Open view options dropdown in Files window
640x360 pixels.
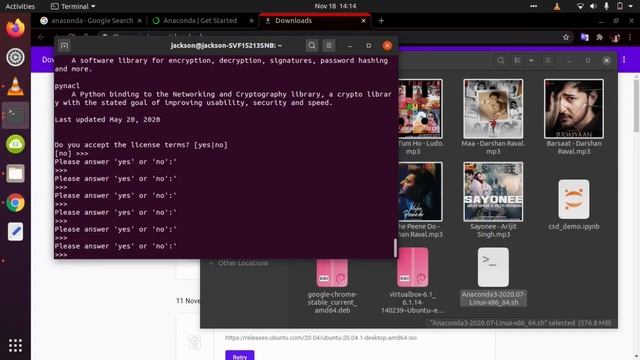(x=531, y=60)
